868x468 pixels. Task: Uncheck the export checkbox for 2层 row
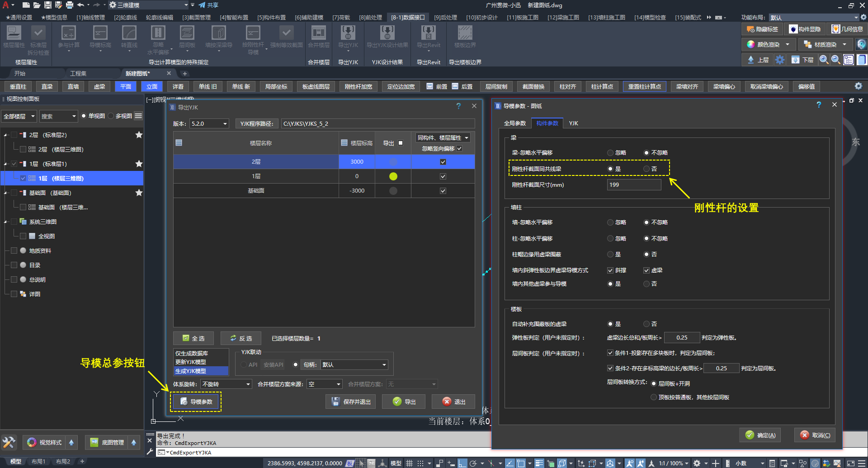tap(443, 162)
